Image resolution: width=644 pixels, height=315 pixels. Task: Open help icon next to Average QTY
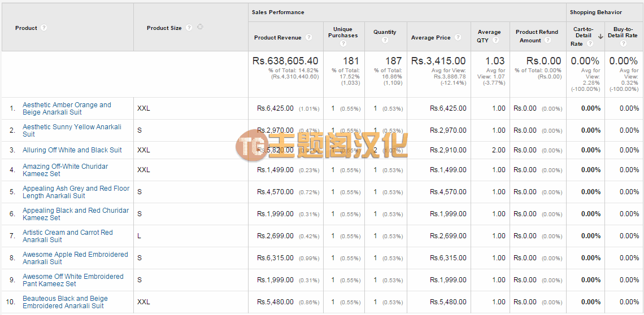[496, 40]
